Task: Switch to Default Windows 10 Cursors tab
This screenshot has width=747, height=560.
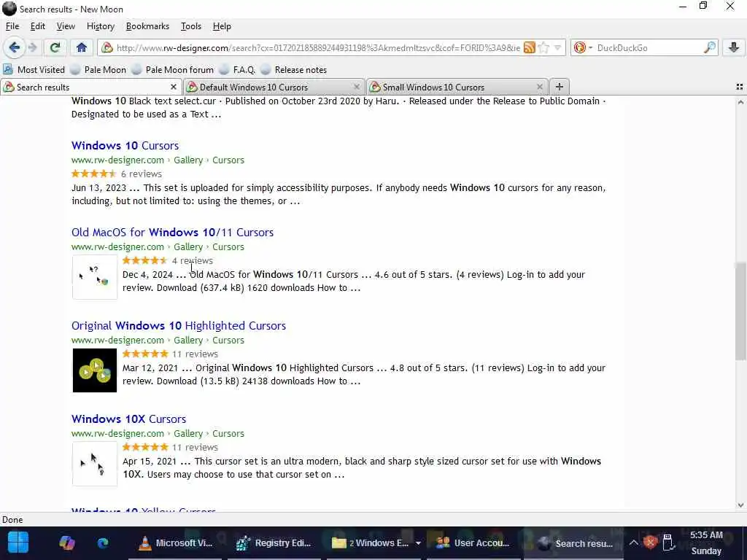Action: click(274, 87)
